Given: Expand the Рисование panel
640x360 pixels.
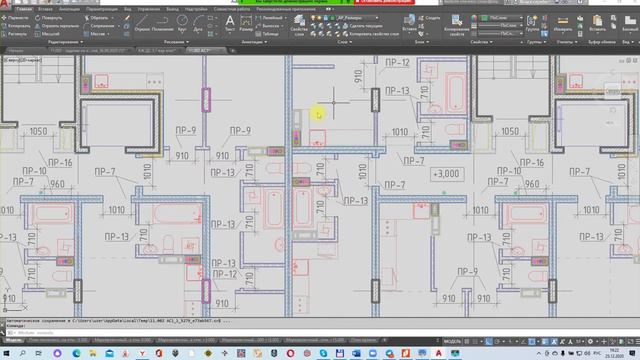Looking at the screenshot, I should point(176,42).
